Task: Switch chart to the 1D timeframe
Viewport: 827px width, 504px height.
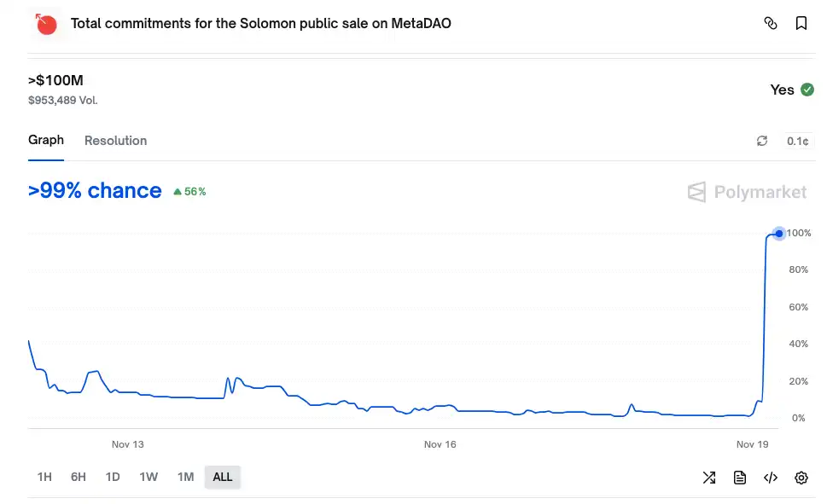Action: coord(112,478)
